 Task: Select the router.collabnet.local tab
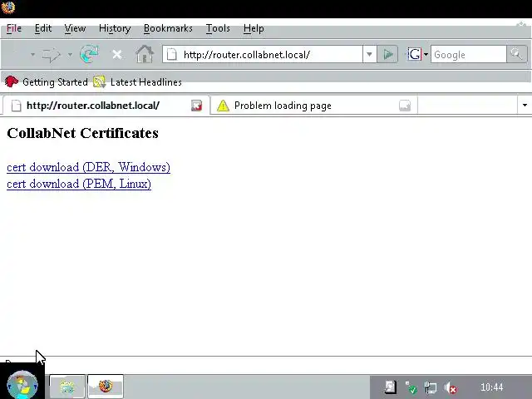106,106
